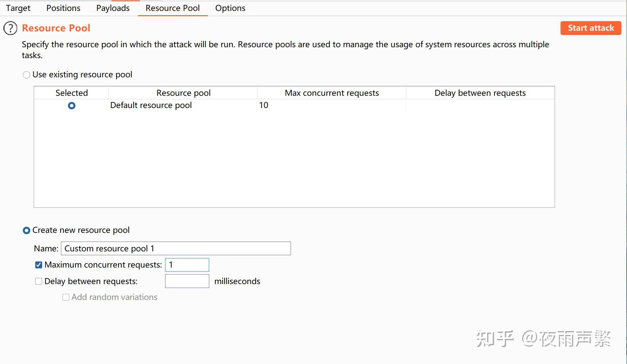This screenshot has width=627, height=364.
Task: Click the delay milliseconds input box
Action: pos(187,281)
